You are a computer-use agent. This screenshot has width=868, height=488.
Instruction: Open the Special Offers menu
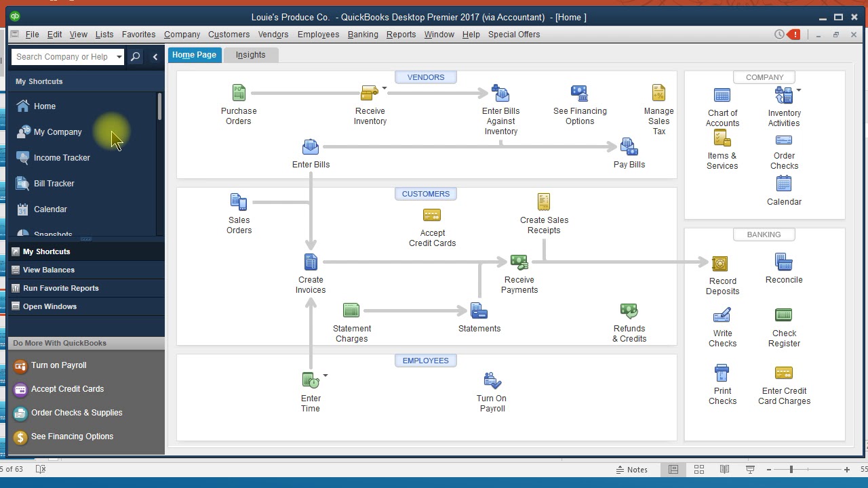(514, 35)
